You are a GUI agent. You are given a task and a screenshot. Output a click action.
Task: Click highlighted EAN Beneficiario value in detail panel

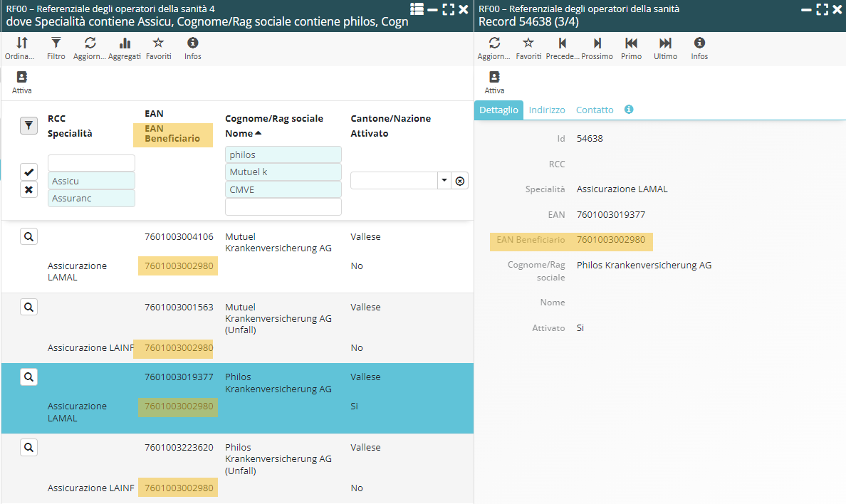[x=611, y=240]
